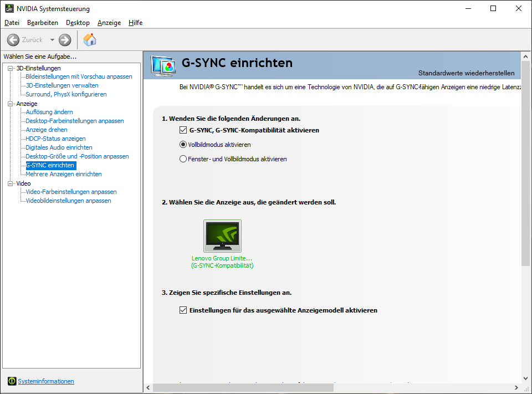Minimize the NVIDIA Systemsteuerung window
Image resolution: width=532 pixels, height=394 pixels.
pos(469,8)
